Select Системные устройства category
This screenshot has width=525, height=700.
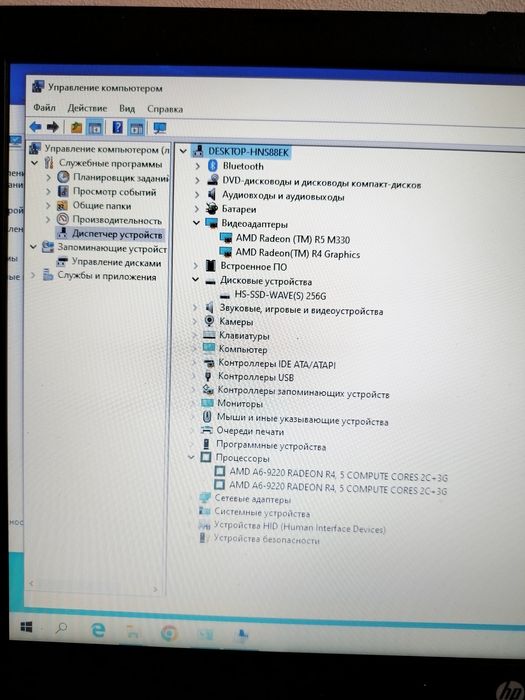(x=262, y=512)
